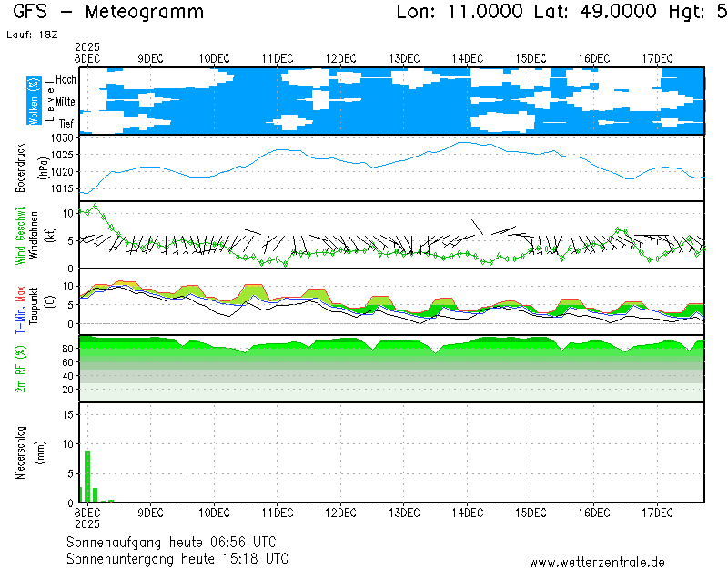The image size is (728, 569).
Task: Click 14DEC marker above the cloud chart
Action: click(467, 58)
